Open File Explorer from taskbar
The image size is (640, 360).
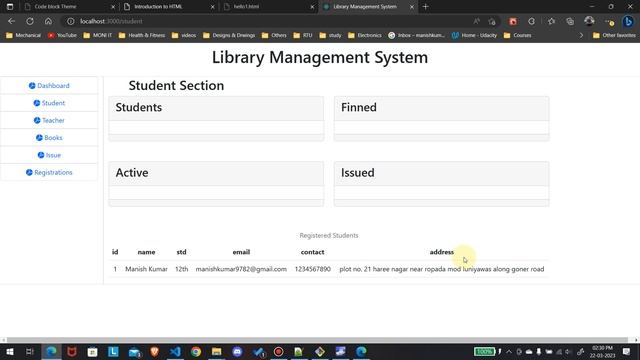click(x=217, y=351)
